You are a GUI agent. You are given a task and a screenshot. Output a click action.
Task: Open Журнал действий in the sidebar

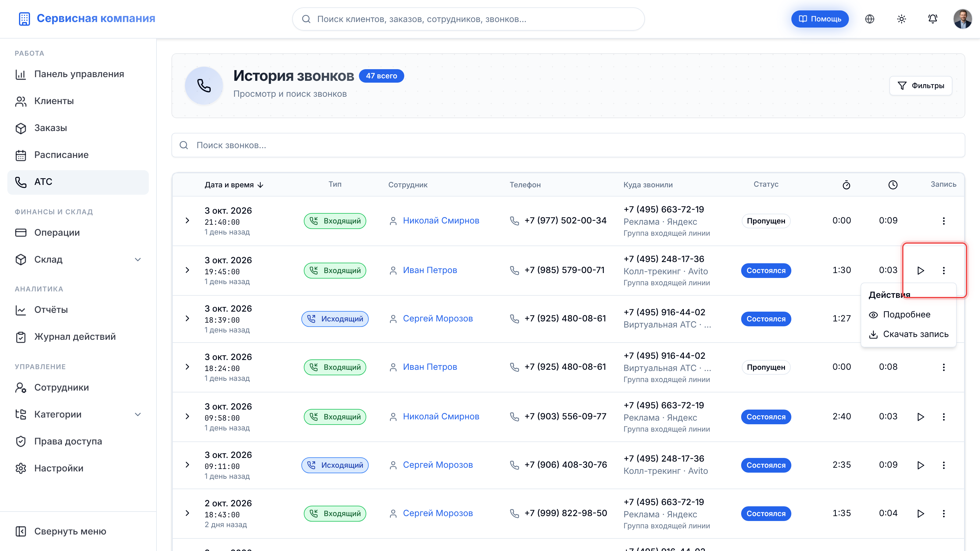(78, 337)
